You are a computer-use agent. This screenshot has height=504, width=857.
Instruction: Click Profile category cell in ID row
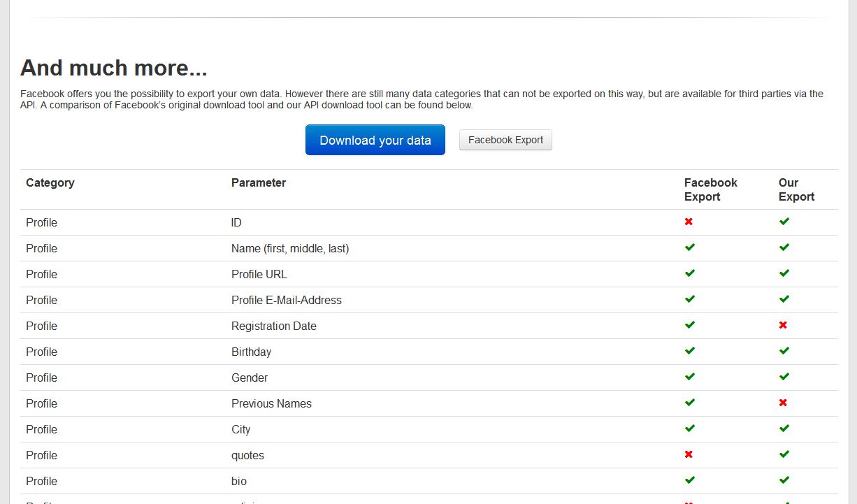click(x=42, y=222)
